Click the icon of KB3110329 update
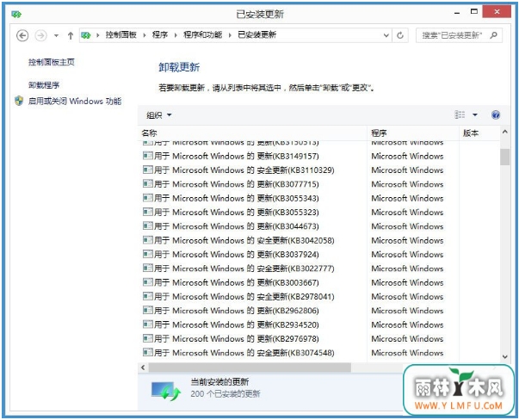519x420 pixels. pos(148,170)
